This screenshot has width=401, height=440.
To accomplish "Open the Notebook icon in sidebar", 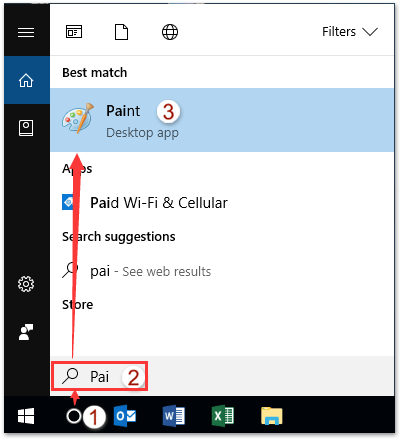I will (26, 128).
